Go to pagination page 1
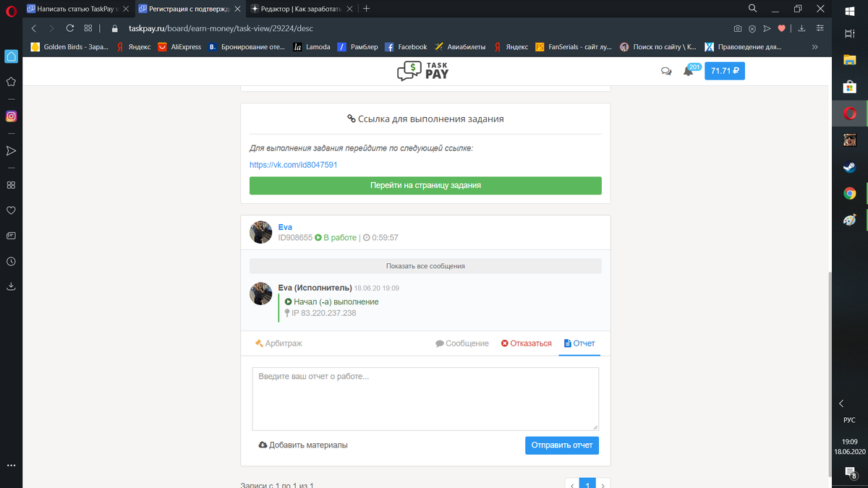This screenshot has width=868, height=488. click(587, 484)
